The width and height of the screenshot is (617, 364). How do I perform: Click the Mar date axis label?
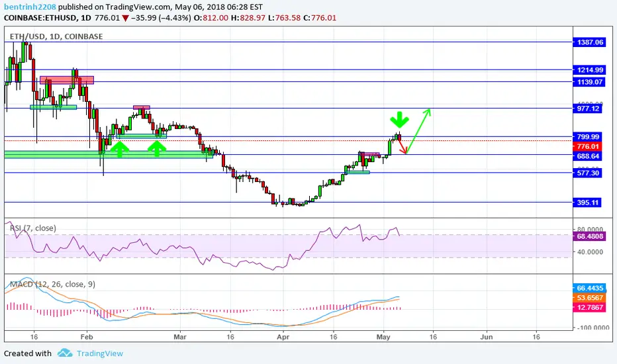(180, 337)
